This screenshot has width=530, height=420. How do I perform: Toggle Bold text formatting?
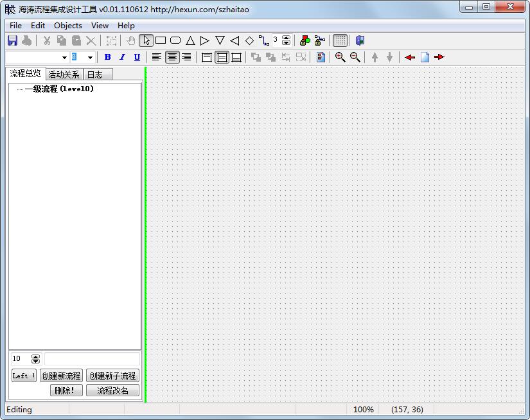107,57
